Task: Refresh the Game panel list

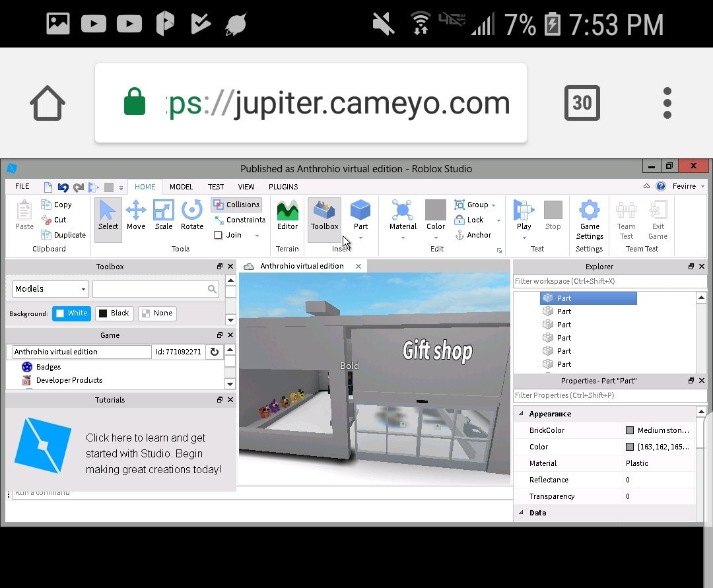Action: 214,352
